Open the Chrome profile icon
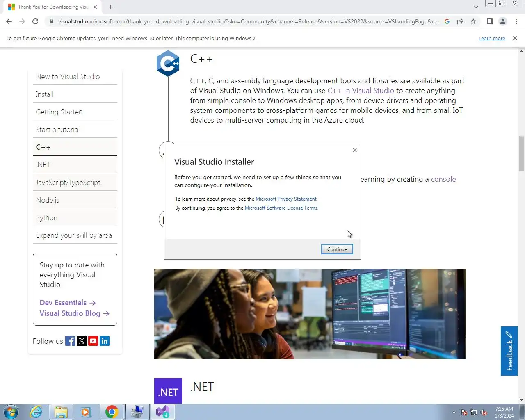Screen dimensions: 525x420 point(502,21)
